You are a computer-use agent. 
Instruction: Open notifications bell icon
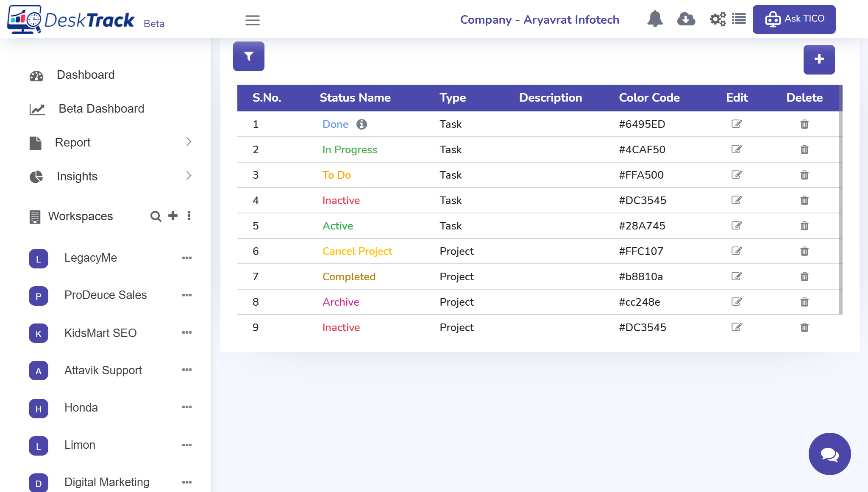pos(655,19)
